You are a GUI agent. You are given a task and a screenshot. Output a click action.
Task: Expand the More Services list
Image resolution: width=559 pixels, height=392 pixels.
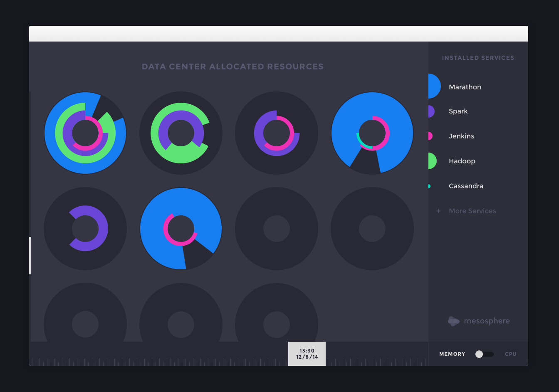pyautogui.click(x=472, y=211)
